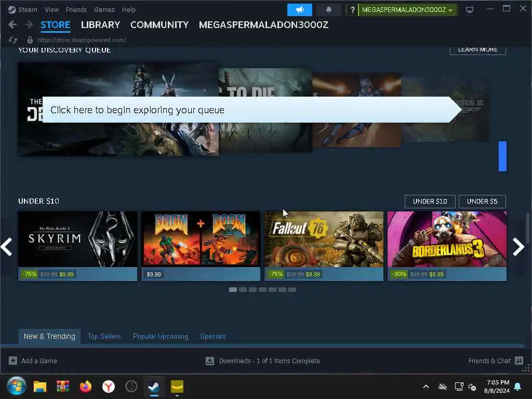Image resolution: width=532 pixels, height=399 pixels.
Task: Click the network tray icon
Action: (x=459, y=387)
